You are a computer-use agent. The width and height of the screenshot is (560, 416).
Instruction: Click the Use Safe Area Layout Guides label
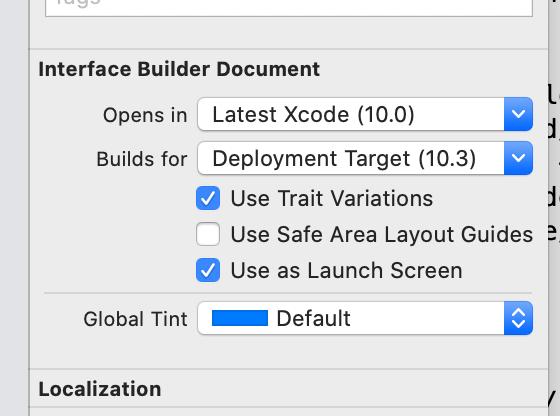click(382, 235)
